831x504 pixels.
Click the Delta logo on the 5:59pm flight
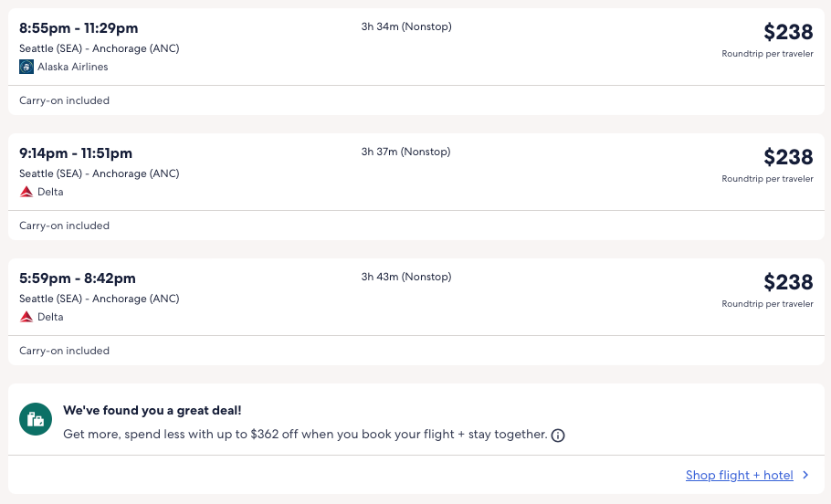point(26,317)
